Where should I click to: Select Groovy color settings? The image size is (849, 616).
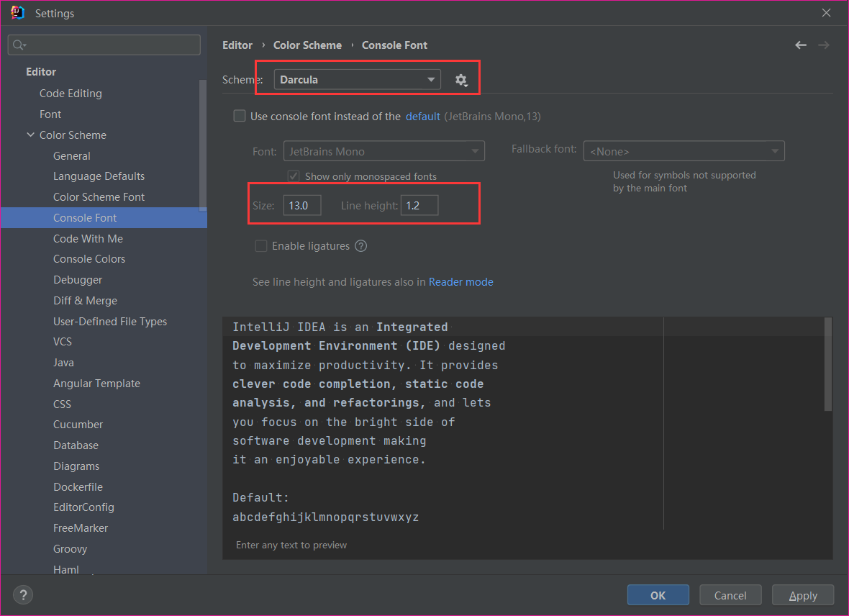click(70, 548)
